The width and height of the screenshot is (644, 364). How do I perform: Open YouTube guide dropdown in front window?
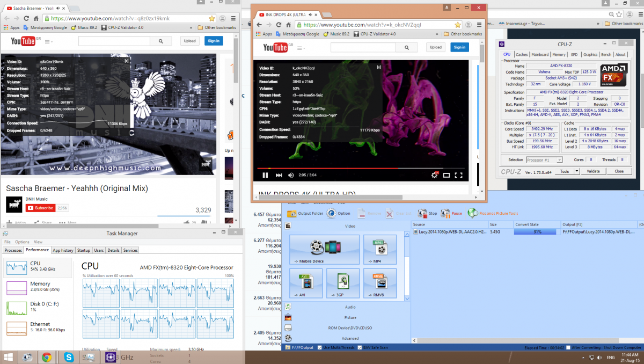pyautogui.click(x=301, y=48)
